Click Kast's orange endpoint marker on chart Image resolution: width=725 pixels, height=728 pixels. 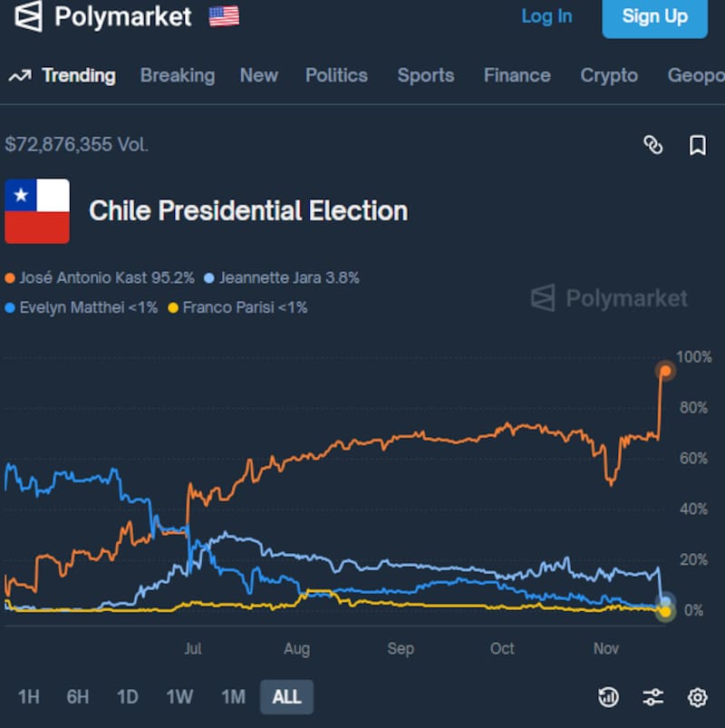[x=665, y=370]
